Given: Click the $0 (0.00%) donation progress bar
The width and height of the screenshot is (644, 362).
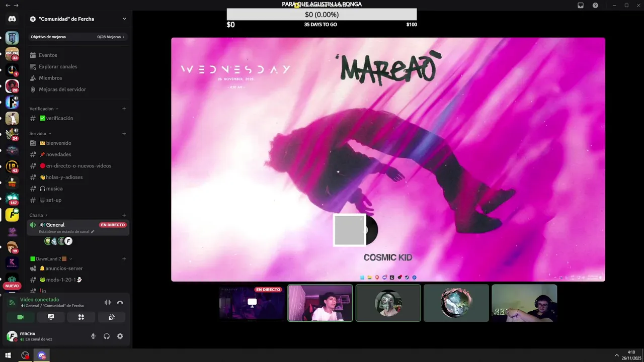Looking at the screenshot, I should pos(321,15).
